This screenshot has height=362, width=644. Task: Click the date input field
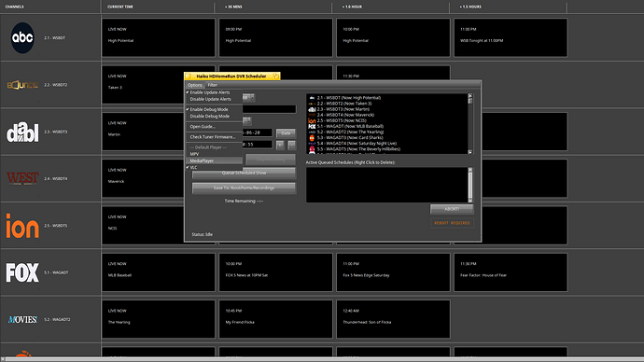(x=258, y=132)
